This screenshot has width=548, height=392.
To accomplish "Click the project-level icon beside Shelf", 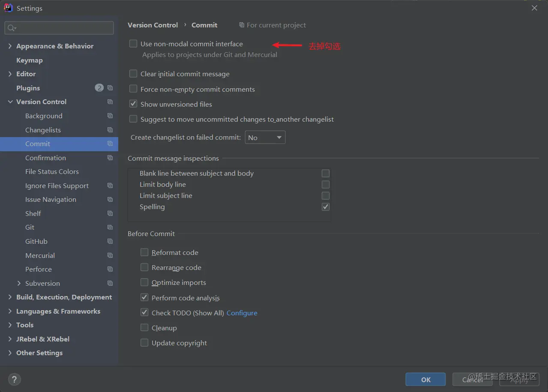I will coord(110,213).
